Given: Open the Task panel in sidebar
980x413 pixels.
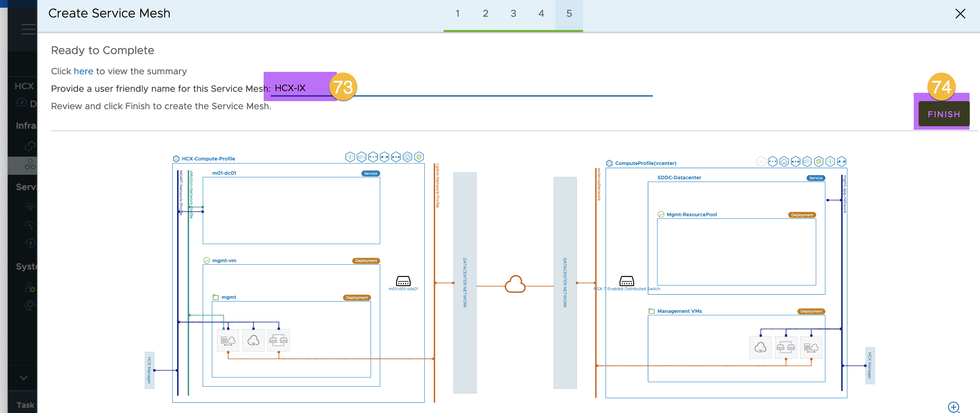Looking at the screenshot, I should tap(25, 405).
